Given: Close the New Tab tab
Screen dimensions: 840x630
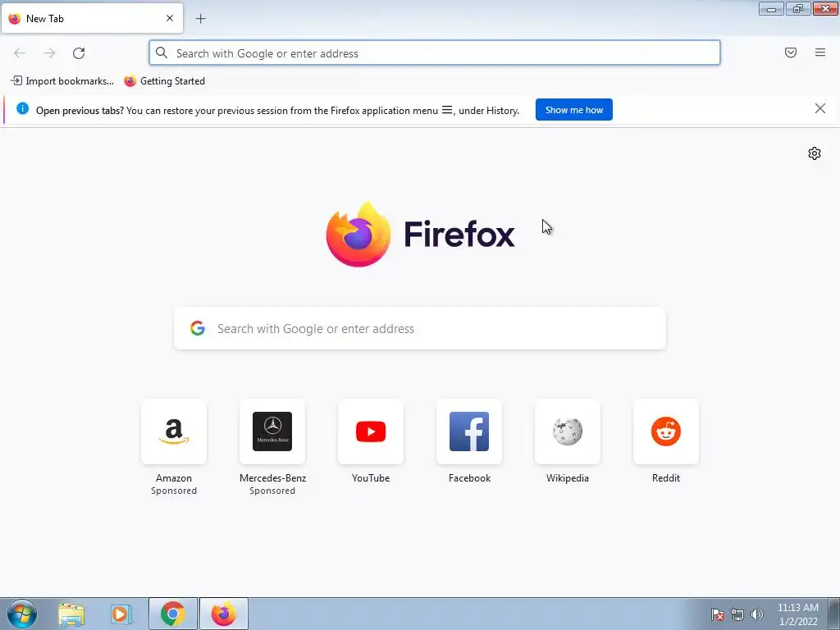Looking at the screenshot, I should coord(170,18).
